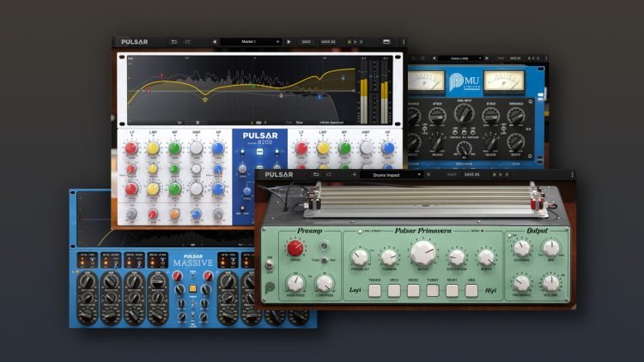Open preset dropdown in Mu compressor window
Screen dimensions: 644x362
coord(459,58)
